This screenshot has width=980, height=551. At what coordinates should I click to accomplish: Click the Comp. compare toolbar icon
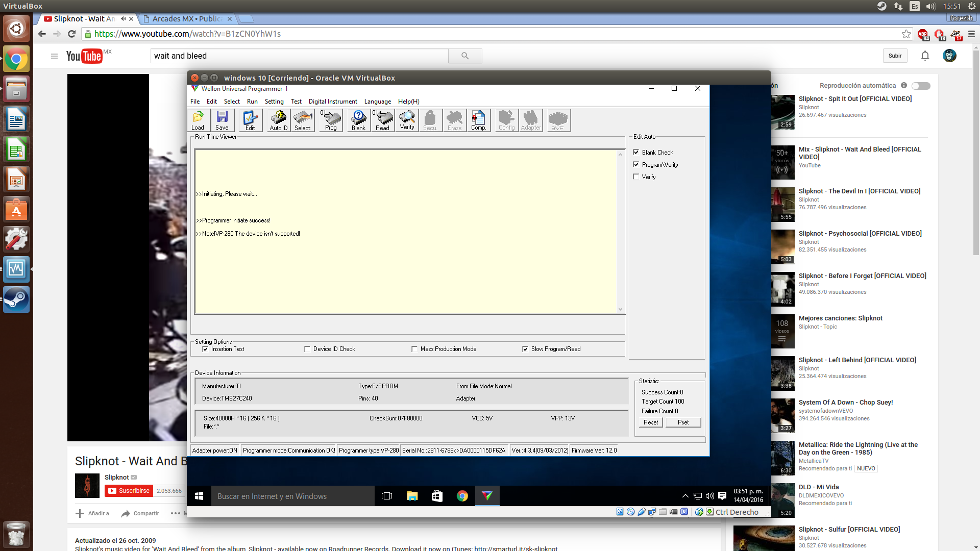[x=478, y=120]
